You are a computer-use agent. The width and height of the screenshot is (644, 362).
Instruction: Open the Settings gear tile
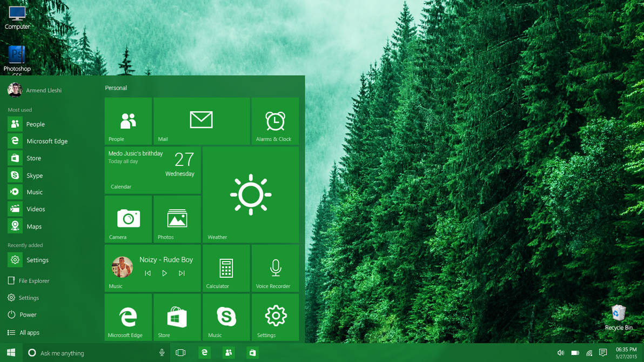click(275, 317)
